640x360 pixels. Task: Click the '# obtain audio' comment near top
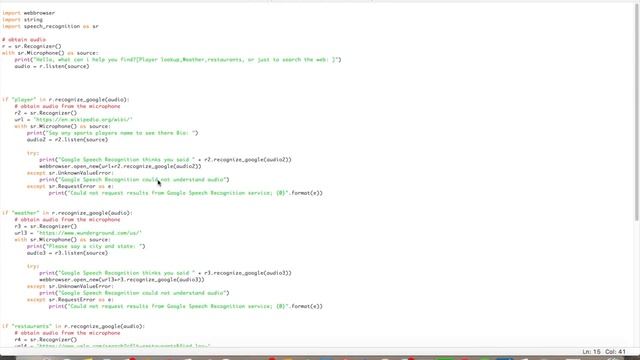pyautogui.click(x=24, y=40)
